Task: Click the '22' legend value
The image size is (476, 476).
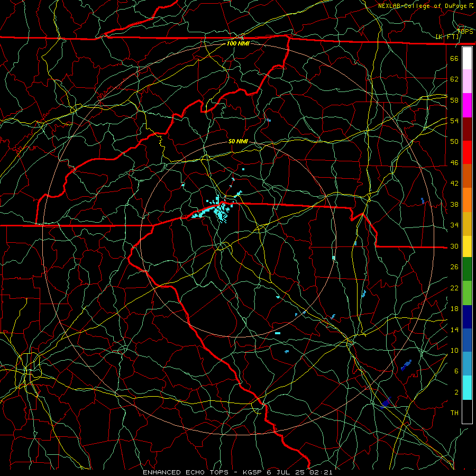Action: [x=454, y=288]
